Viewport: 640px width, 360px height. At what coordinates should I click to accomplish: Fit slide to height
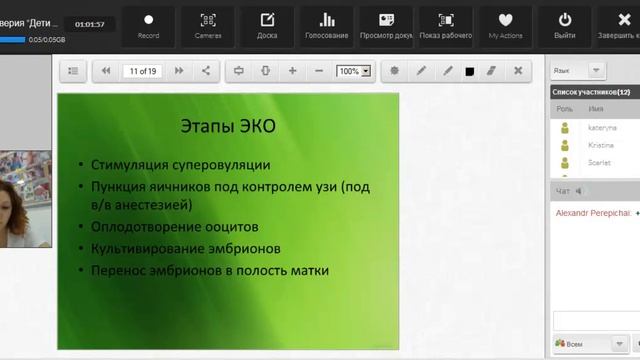(x=265, y=71)
